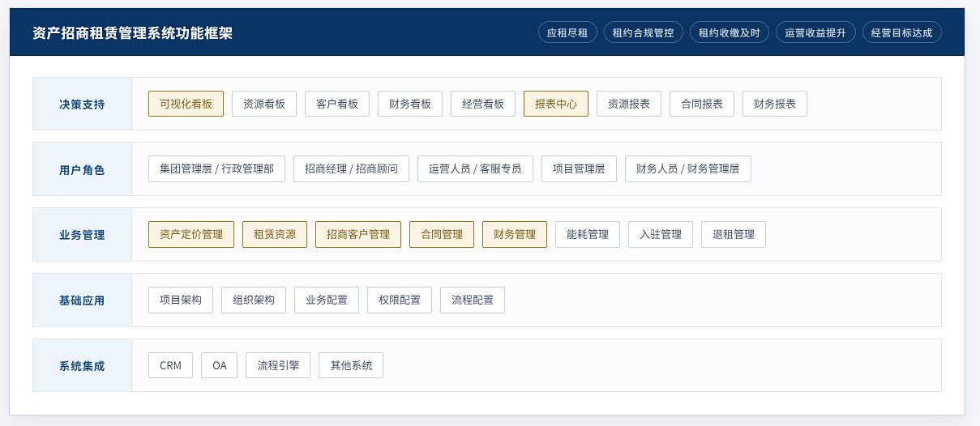Select the 其他系统 box
The height and width of the screenshot is (426, 980).
[x=351, y=366]
